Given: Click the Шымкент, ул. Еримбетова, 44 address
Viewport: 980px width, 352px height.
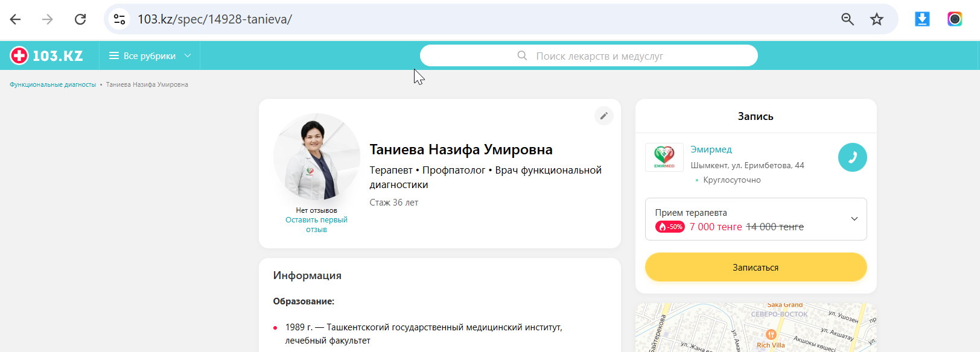Looking at the screenshot, I should tap(747, 166).
